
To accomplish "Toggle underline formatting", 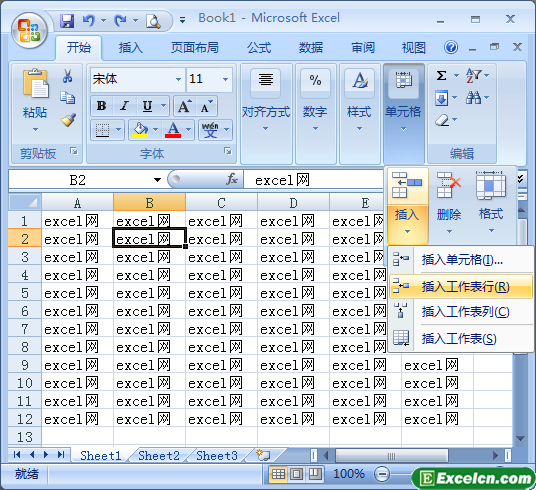I will tap(147, 106).
